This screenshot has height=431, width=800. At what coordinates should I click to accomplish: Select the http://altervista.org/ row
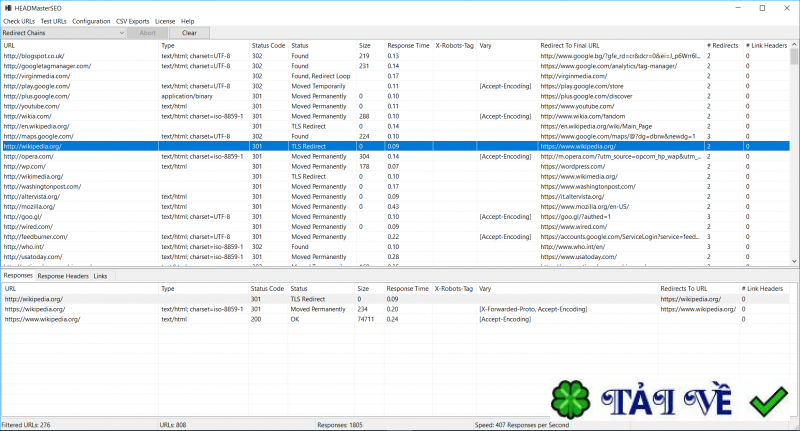coord(395,196)
